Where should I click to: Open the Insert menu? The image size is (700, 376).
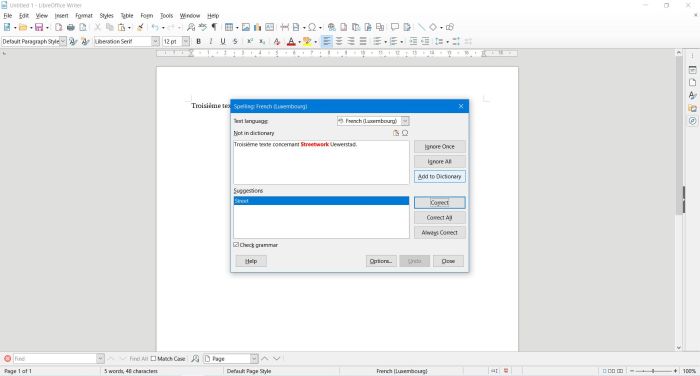coord(61,16)
